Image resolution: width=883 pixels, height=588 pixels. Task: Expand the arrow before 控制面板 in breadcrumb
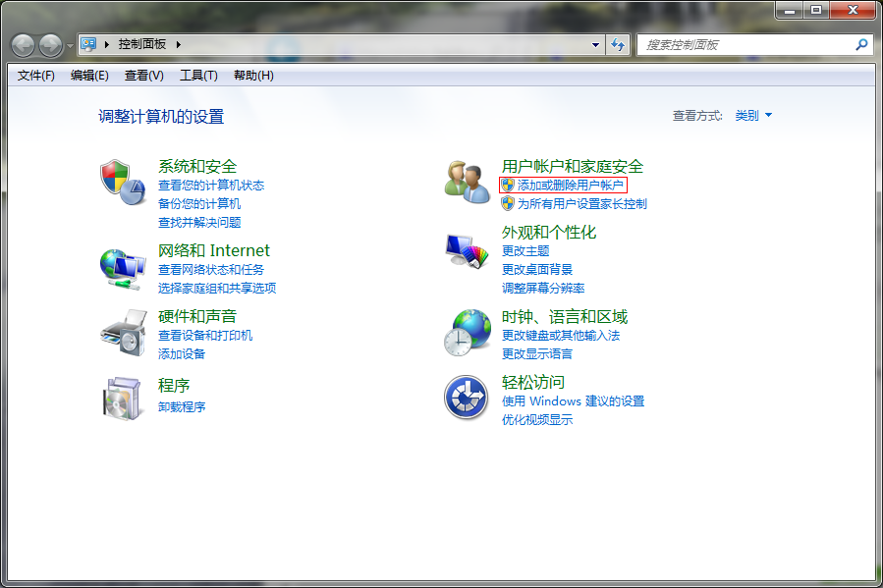106,44
